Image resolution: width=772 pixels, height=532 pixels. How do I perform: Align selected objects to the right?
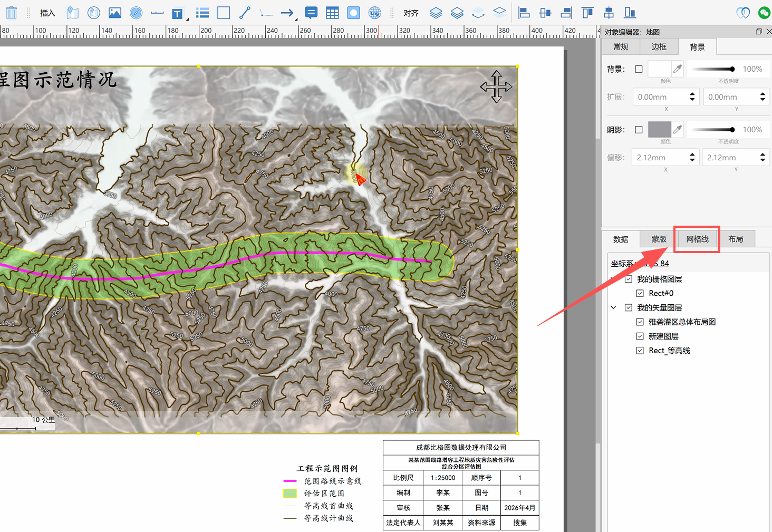coord(566,13)
